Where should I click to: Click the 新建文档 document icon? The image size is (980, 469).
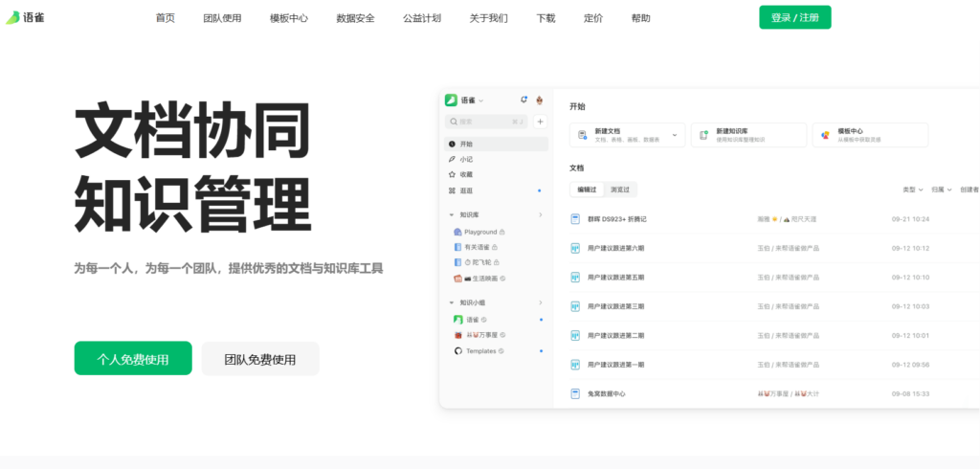[x=582, y=134]
